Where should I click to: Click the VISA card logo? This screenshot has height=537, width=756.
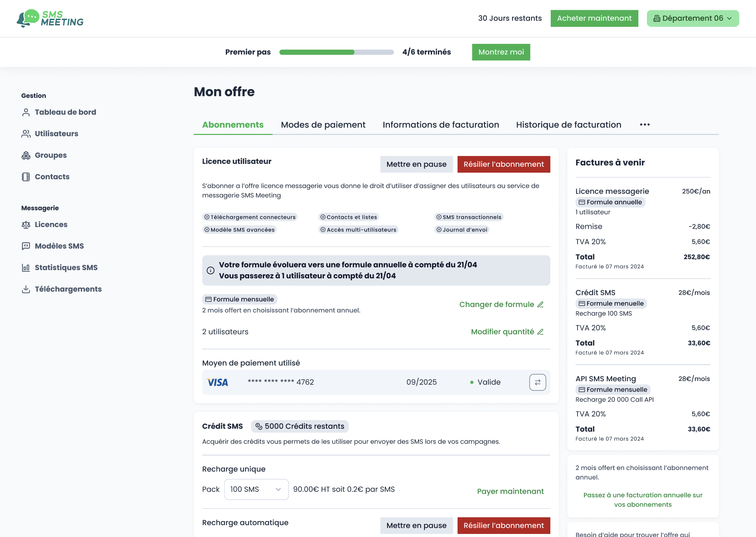pos(218,382)
